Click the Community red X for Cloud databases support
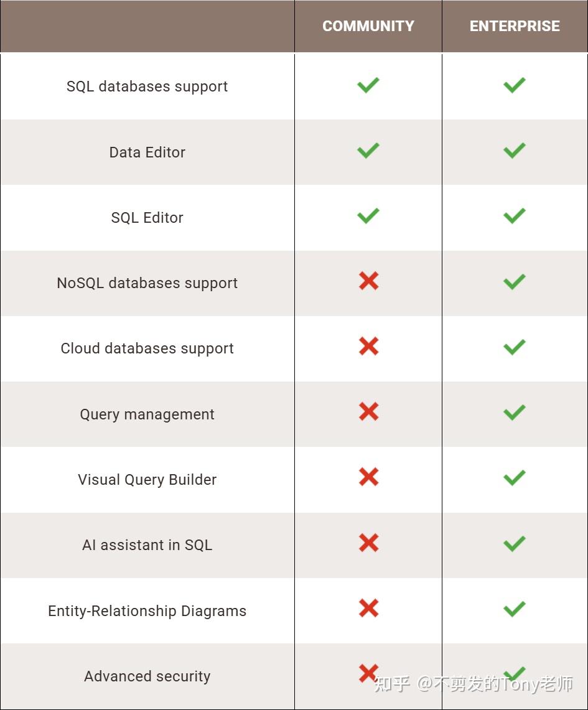Image resolution: width=588 pixels, height=710 pixels. click(x=369, y=347)
